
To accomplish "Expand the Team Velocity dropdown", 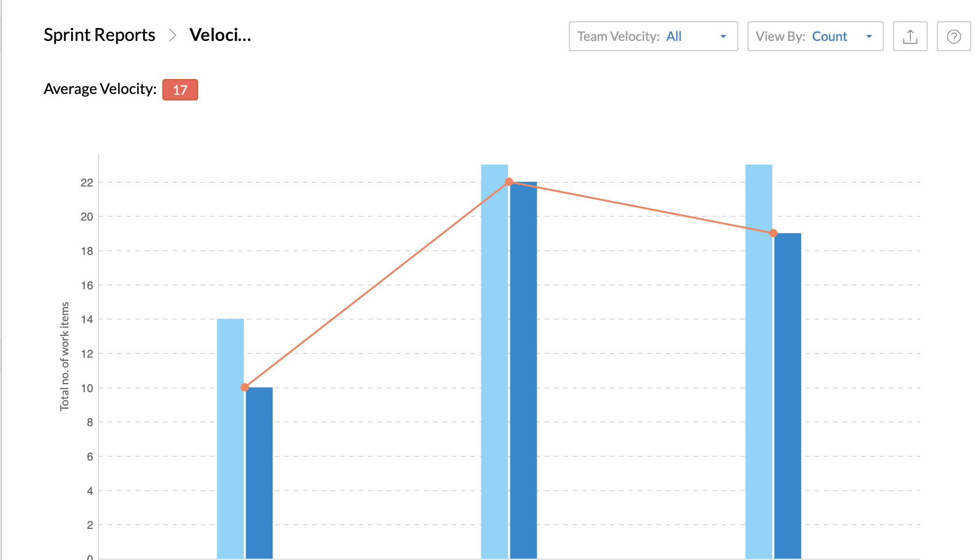I will pos(653,36).
